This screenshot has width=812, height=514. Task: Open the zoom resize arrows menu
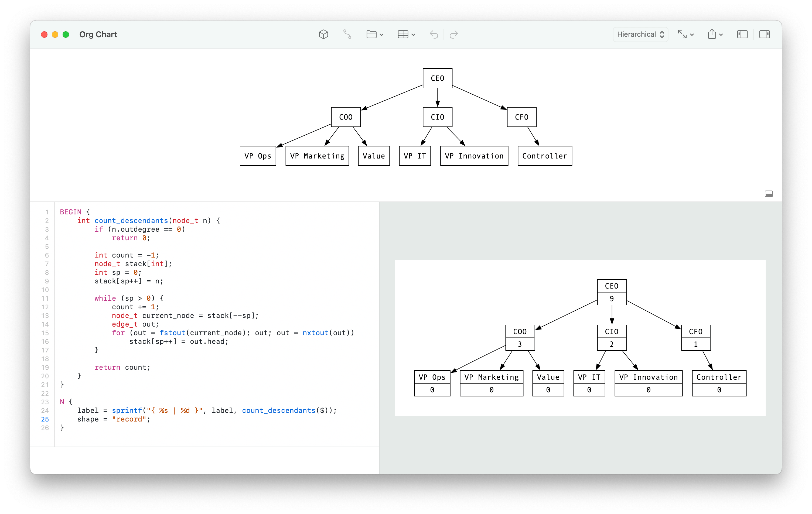coord(685,34)
